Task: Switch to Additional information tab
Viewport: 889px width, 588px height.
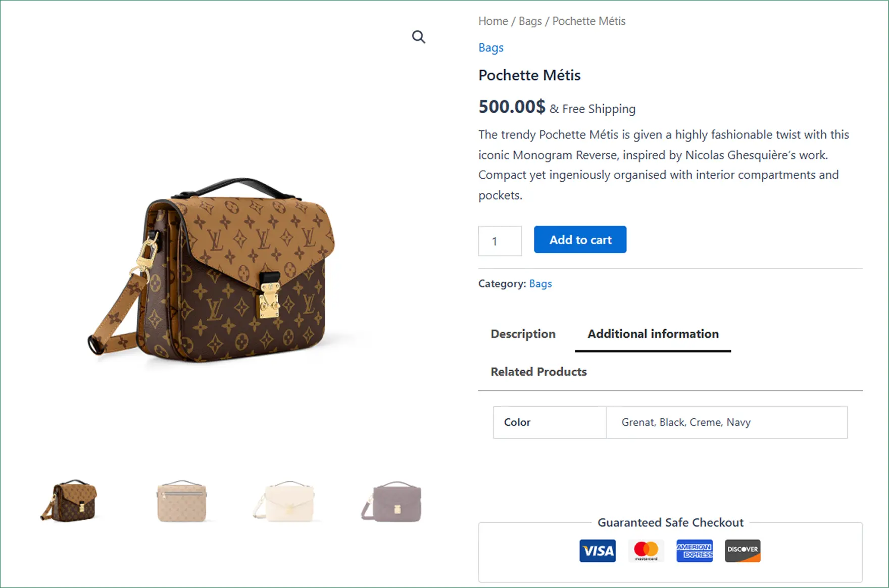Action: (653, 334)
